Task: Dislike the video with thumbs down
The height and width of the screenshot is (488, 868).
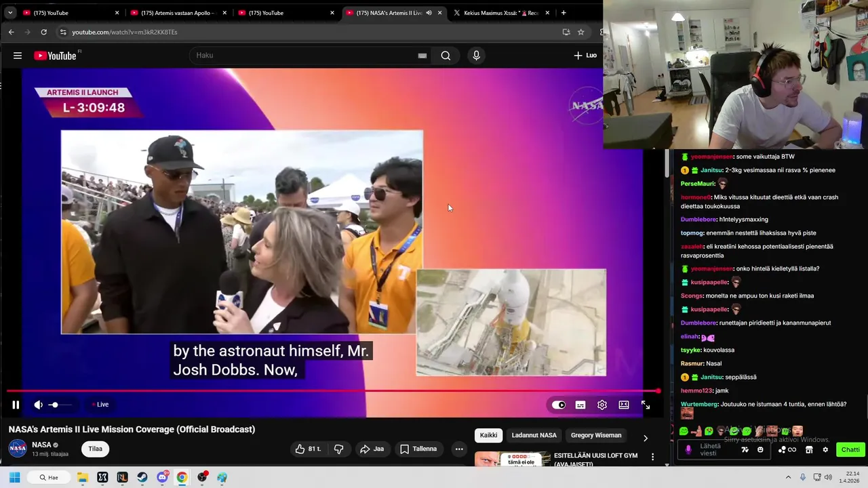Action: [339, 449]
